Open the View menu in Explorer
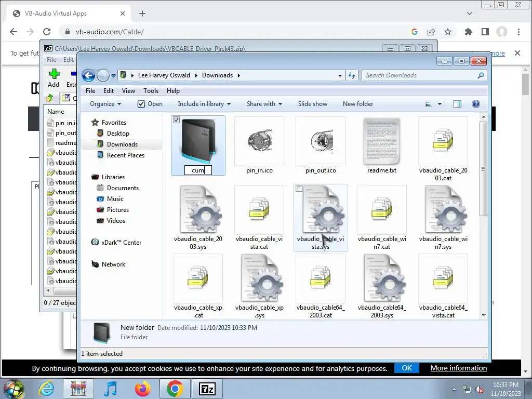The height and width of the screenshot is (399, 532). [129, 90]
